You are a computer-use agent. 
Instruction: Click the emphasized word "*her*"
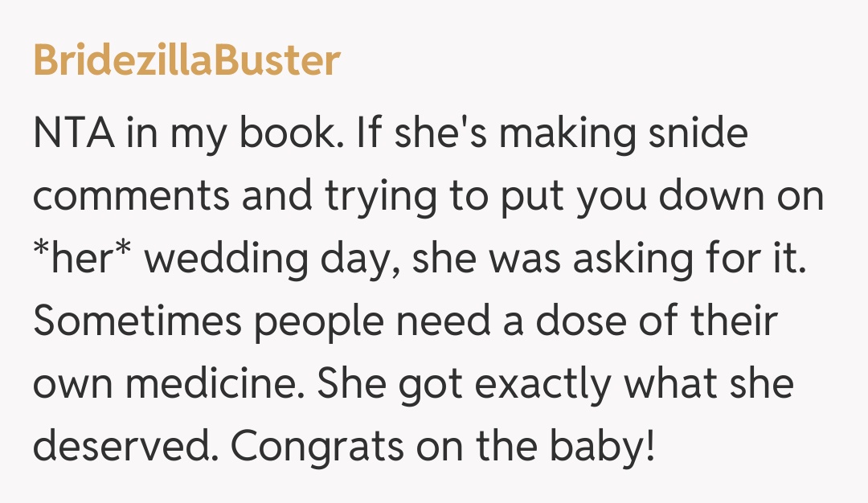click(81, 260)
